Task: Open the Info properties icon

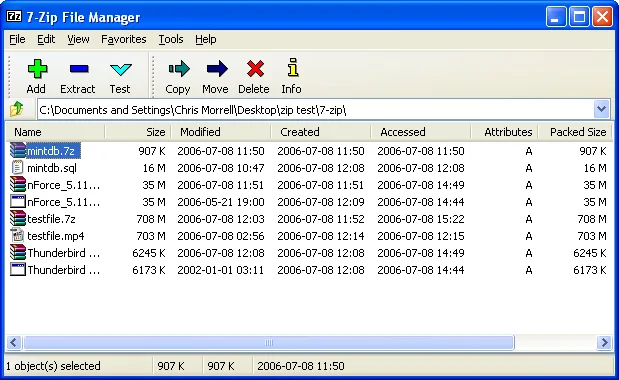Action: [x=293, y=67]
